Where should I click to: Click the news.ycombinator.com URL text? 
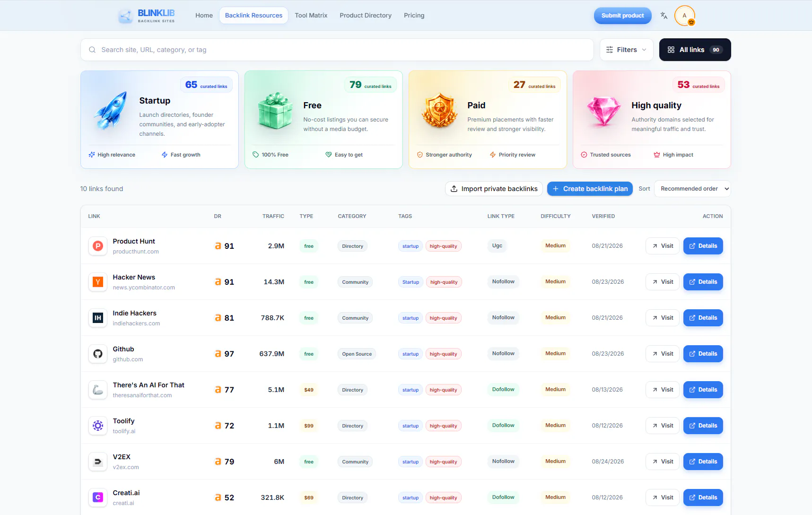pyautogui.click(x=144, y=288)
